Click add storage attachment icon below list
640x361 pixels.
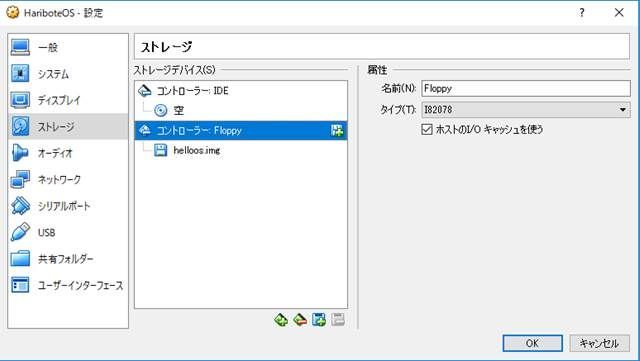[x=319, y=320]
